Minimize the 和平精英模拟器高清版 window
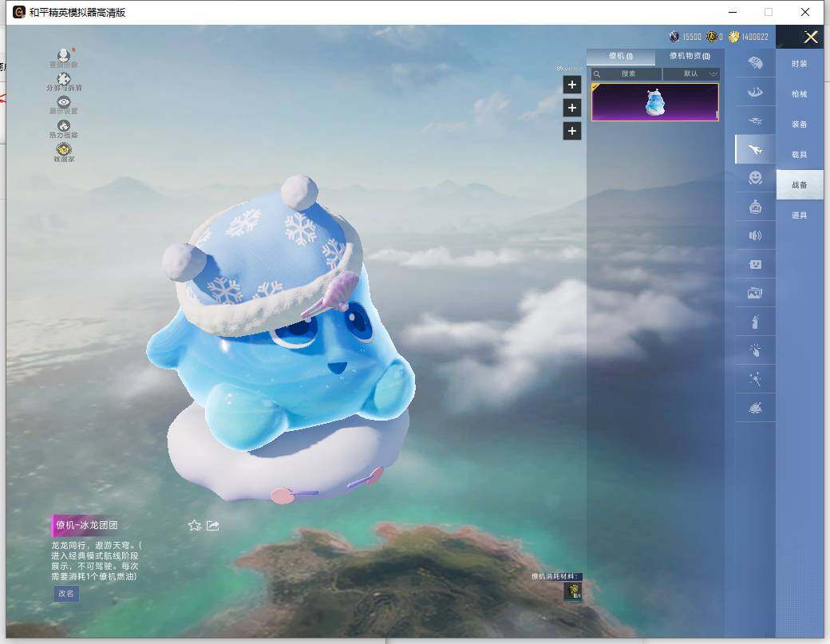 point(733,12)
